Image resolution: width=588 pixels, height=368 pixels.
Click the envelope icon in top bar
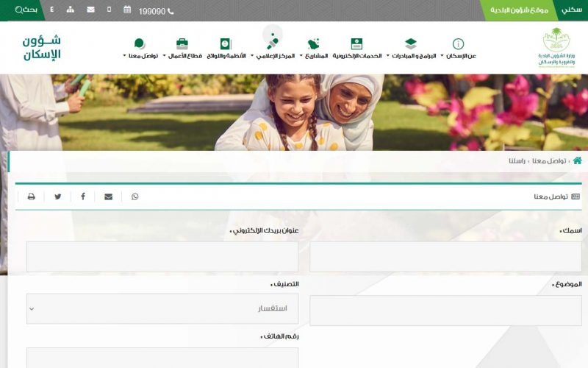pos(90,10)
